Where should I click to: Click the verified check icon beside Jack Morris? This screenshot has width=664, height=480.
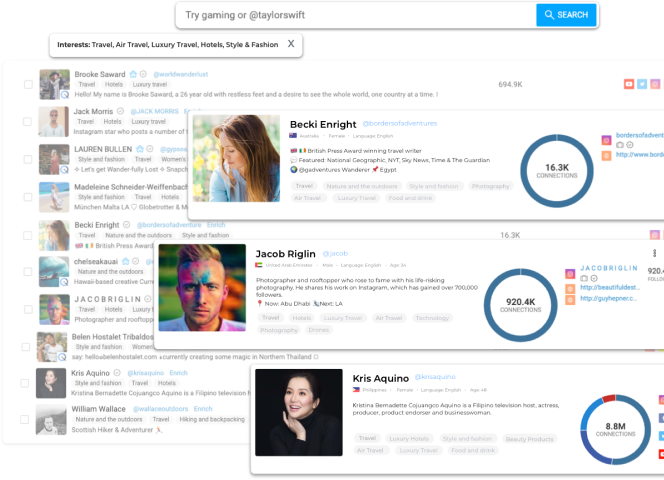point(120,111)
